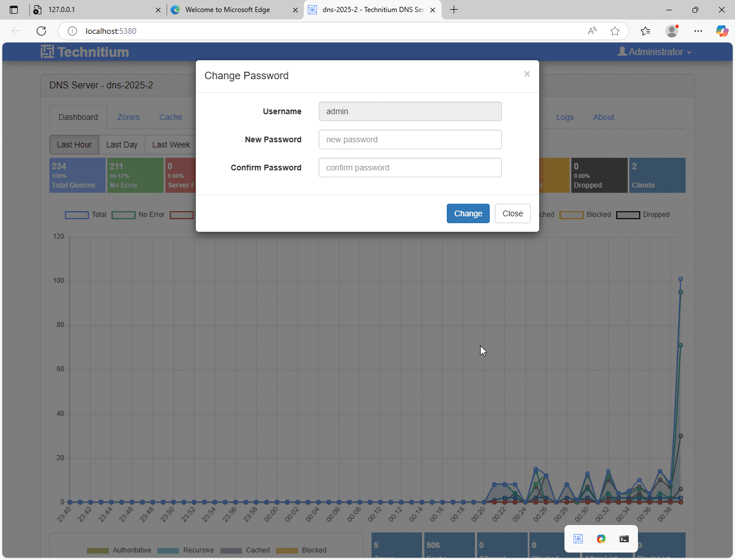Screen dimensions: 735x560
Task: Refresh the page with the reload icon
Action: pyautogui.click(x=41, y=31)
